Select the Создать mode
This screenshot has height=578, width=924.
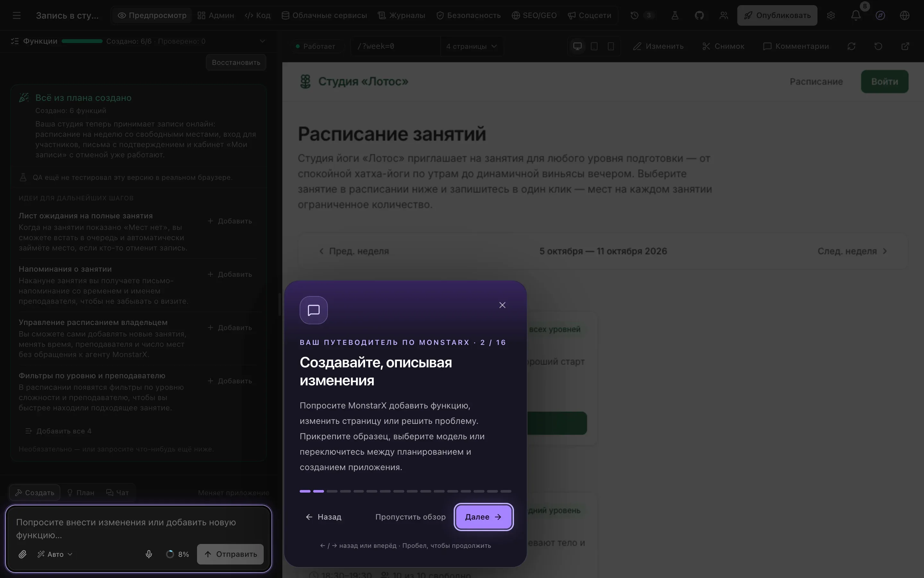point(35,492)
